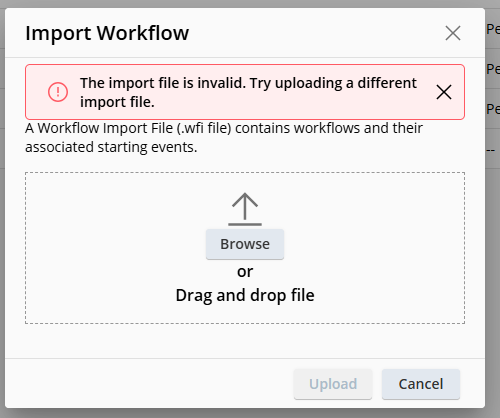Click the "--" cell behind the dialog
The height and width of the screenshot is (418, 500).
(x=491, y=150)
